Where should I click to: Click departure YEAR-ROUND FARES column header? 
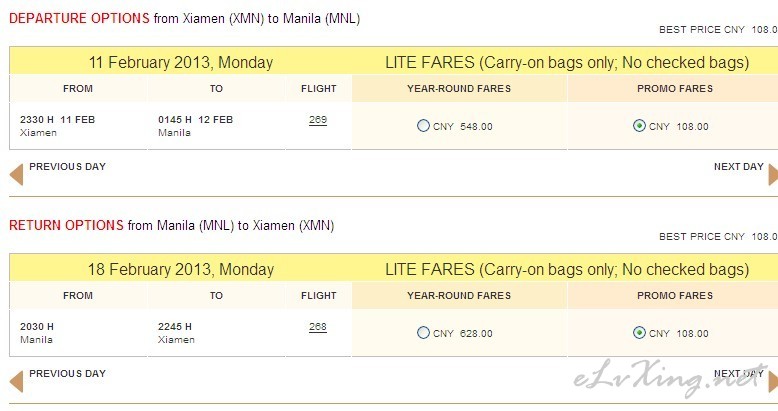point(459,89)
